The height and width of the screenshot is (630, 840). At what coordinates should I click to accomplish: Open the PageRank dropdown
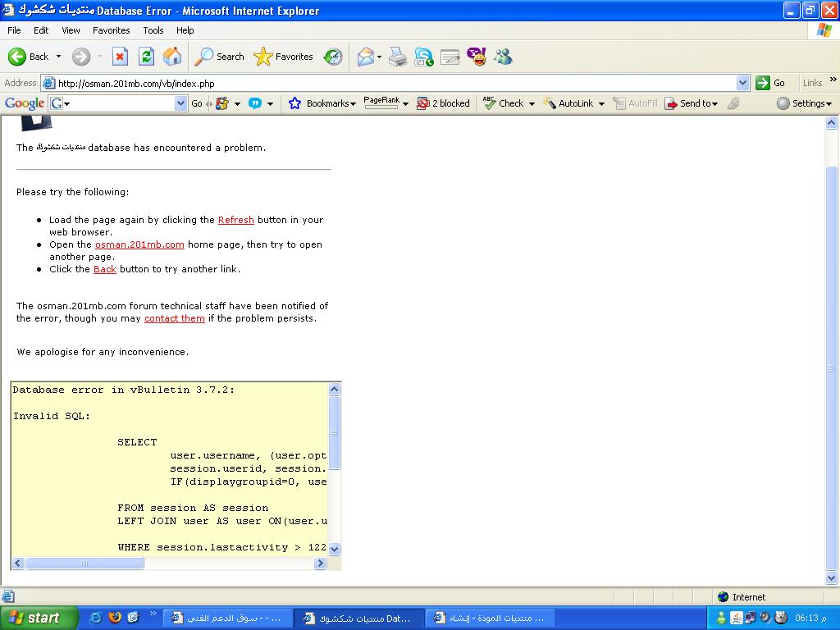point(386,103)
